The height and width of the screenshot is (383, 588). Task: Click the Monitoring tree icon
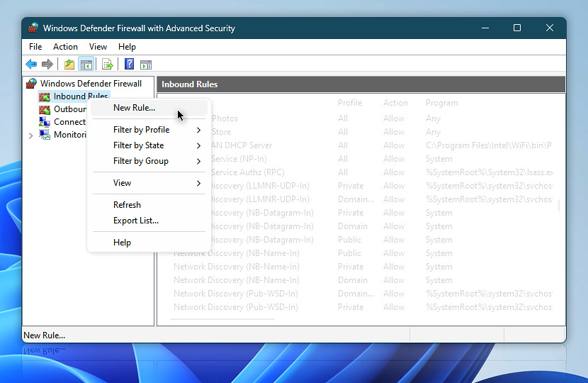coord(45,135)
